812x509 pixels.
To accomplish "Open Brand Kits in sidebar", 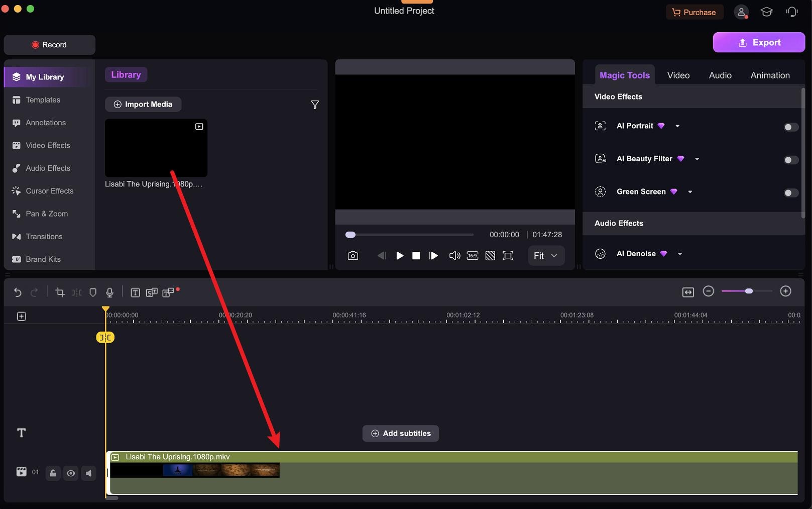I will pos(49,259).
